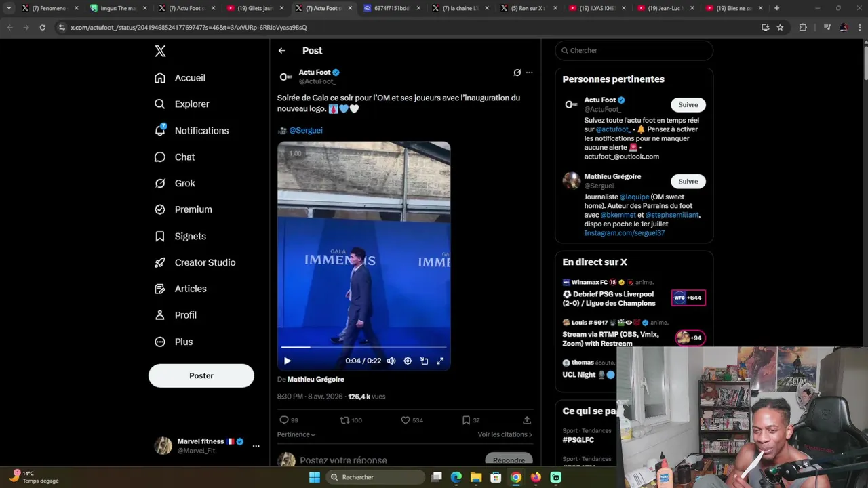
Task: Open Plus more options menu
Action: tap(174, 342)
